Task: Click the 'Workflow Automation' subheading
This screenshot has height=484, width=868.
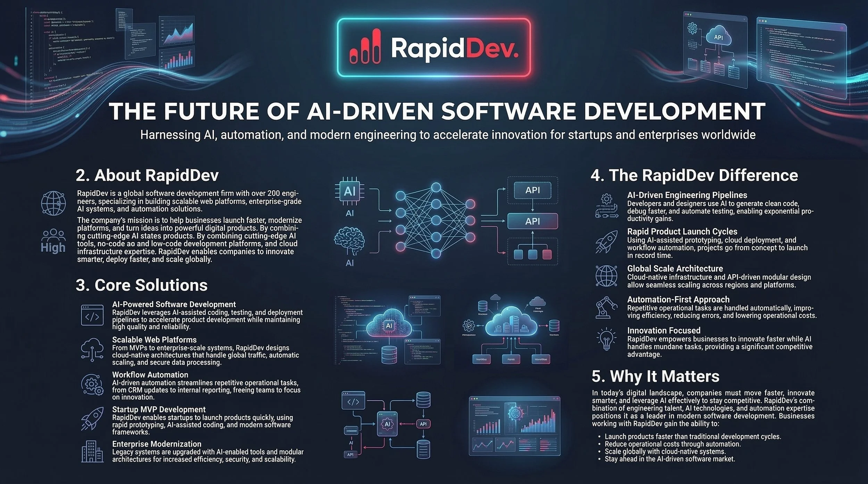Action: pyautogui.click(x=150, y=375)
